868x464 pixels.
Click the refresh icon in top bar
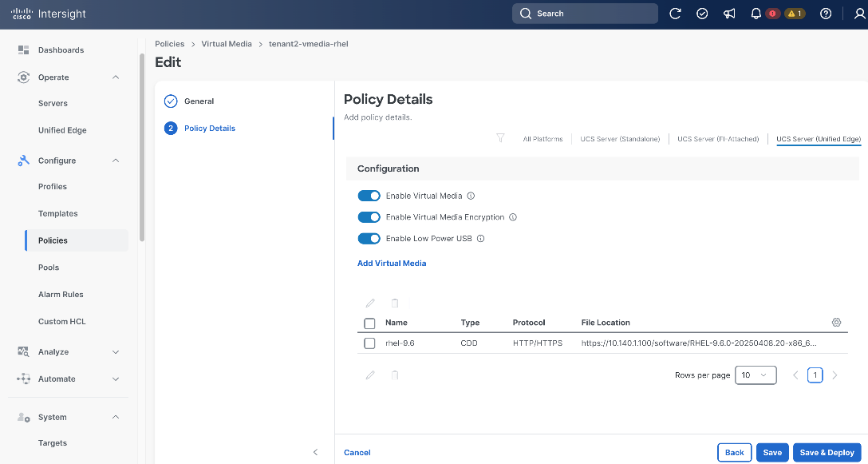[675, 14]
